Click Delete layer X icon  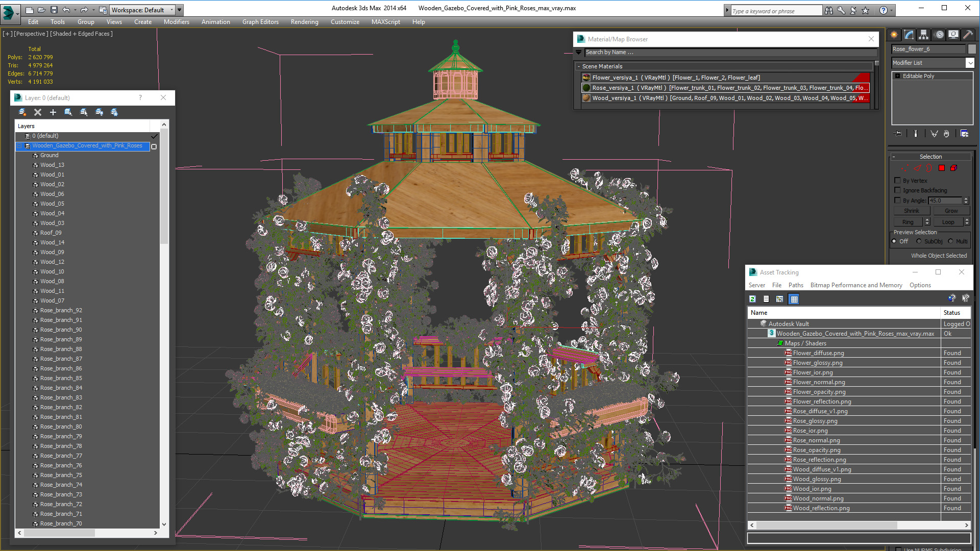click(x=38, y=112)
